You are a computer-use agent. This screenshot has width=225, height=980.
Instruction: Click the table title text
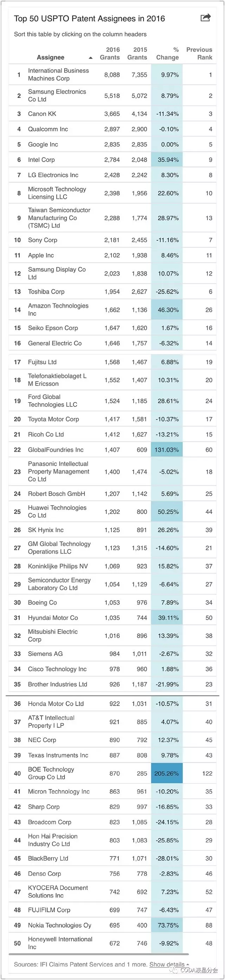tap(89, 19)
